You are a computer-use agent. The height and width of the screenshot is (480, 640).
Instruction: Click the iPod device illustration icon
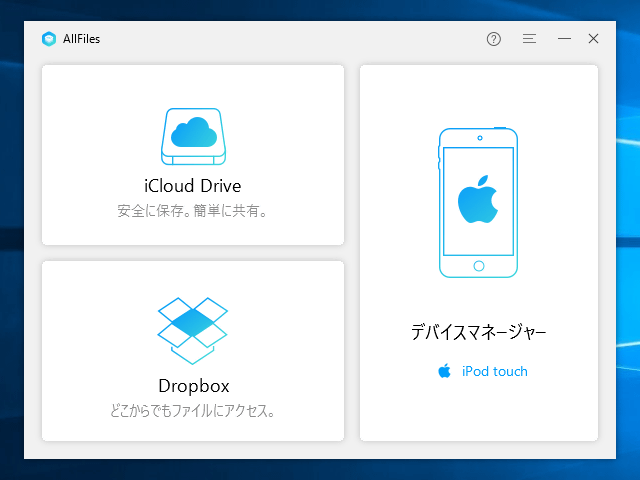478,202
